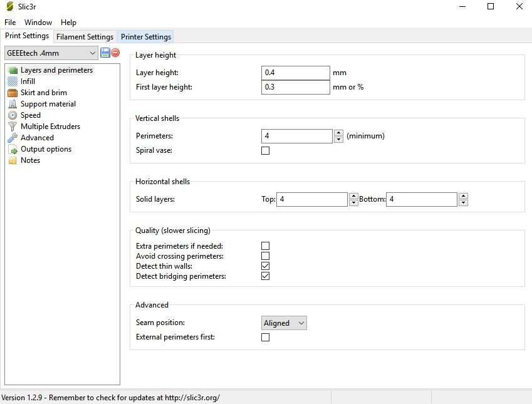532x404 pixels.
Task: Click the Top solid layers field
Action: (x=312, y=199)
